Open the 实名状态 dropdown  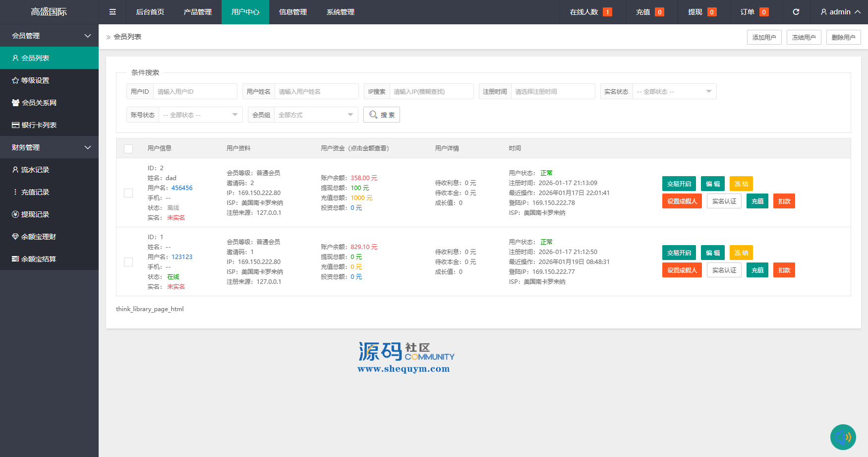(674, 92)
